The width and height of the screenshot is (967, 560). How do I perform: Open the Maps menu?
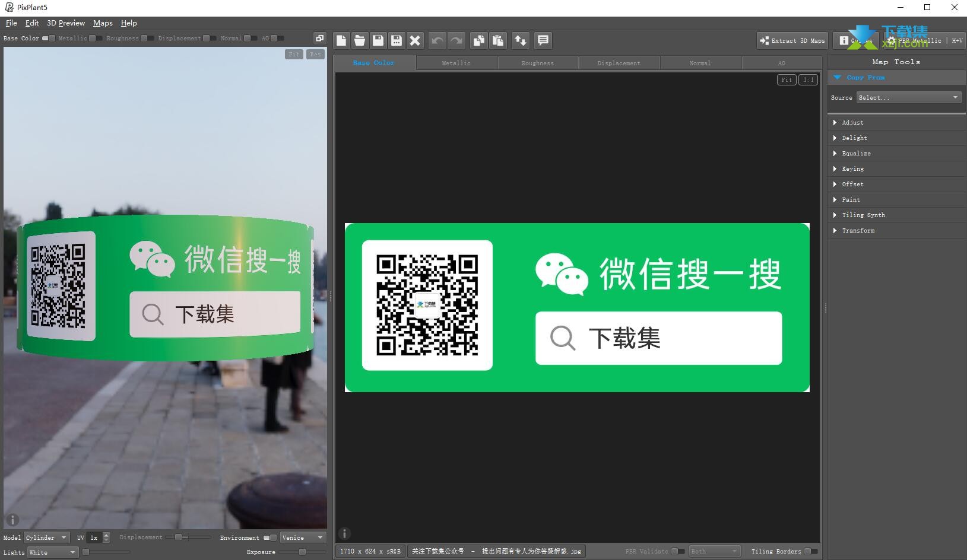pos(103,23)
